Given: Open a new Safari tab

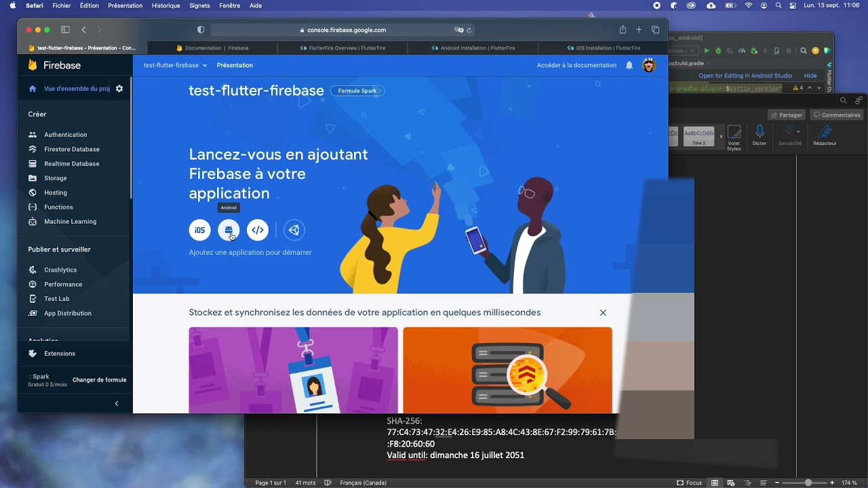Looking at the screenshot, I should click(639, 30).
